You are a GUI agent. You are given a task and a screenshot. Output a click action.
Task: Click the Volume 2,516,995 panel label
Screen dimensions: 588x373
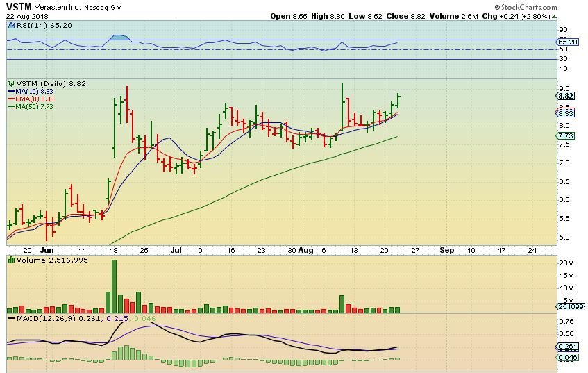pos(52,260)
